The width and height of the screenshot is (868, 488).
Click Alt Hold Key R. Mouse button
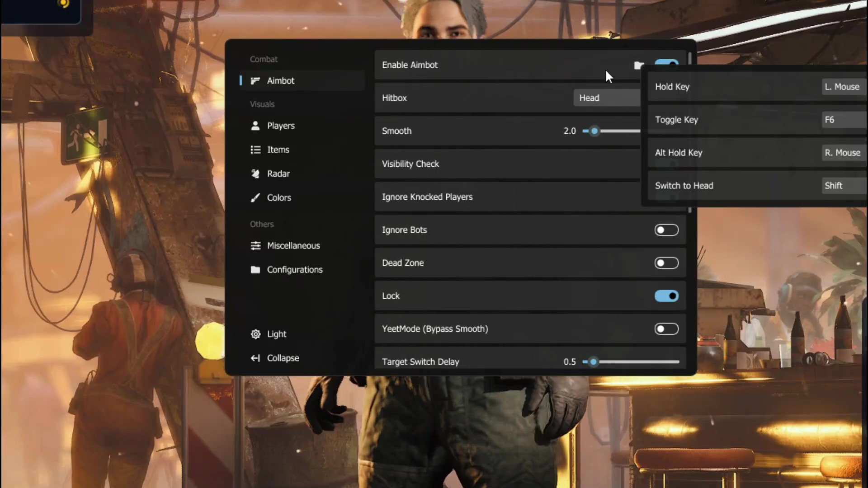point(843,153)
